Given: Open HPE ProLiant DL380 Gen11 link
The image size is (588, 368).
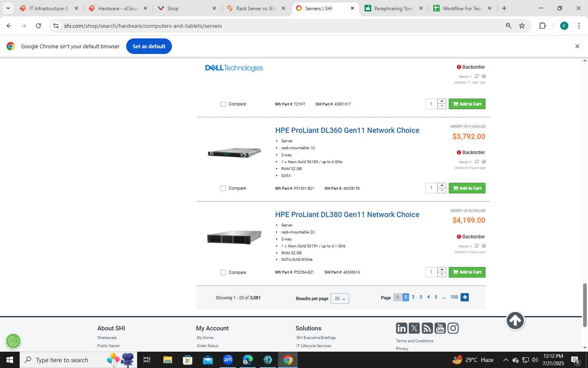Looking at the screenshot, I should coord(347,215).
